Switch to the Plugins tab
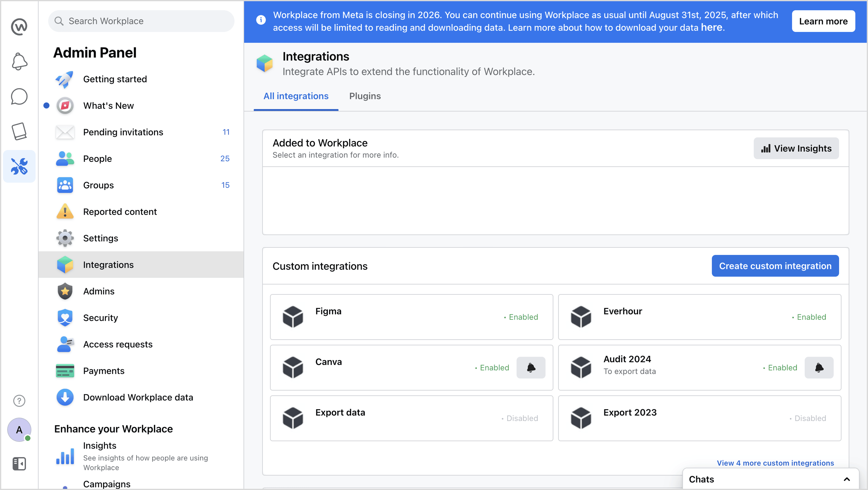The height and width of the screenshot is (490, 868). 365,96
